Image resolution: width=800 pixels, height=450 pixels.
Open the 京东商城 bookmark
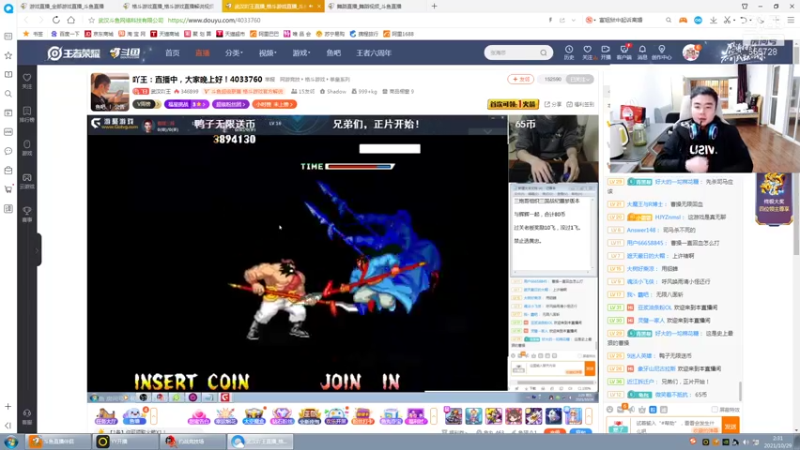[99, 34]
